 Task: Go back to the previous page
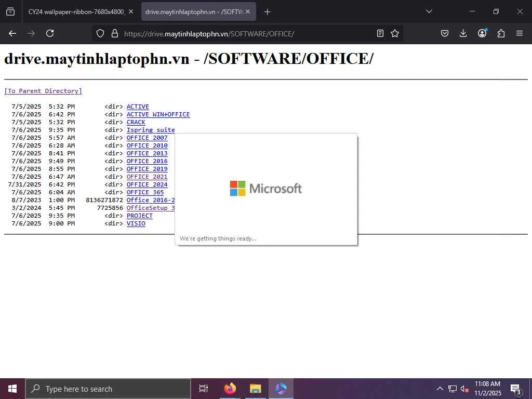[x=12, y=33]
